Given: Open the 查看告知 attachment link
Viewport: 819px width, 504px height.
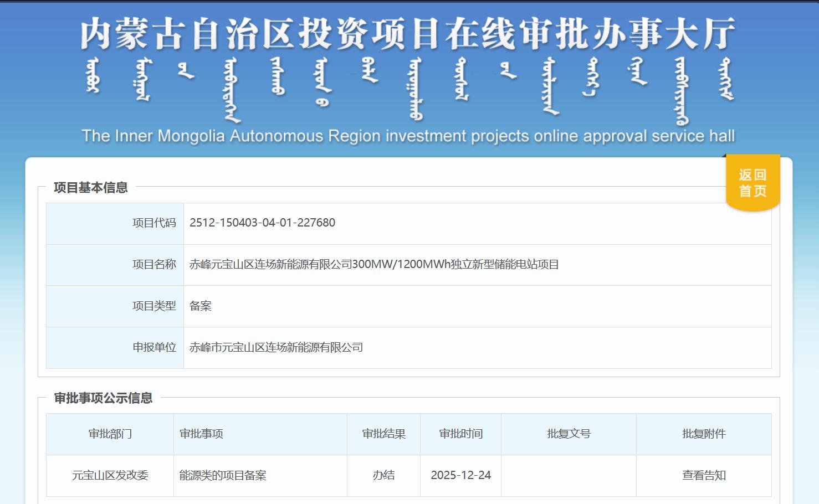Looking at the screenshot, I should (704, 475).
